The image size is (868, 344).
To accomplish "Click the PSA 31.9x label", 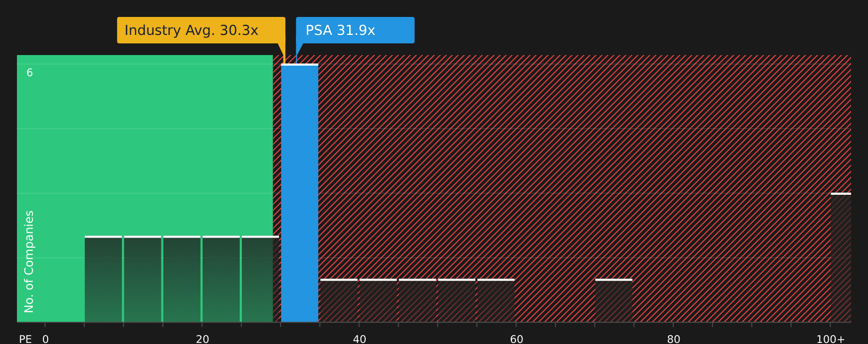I will point(355,30).
